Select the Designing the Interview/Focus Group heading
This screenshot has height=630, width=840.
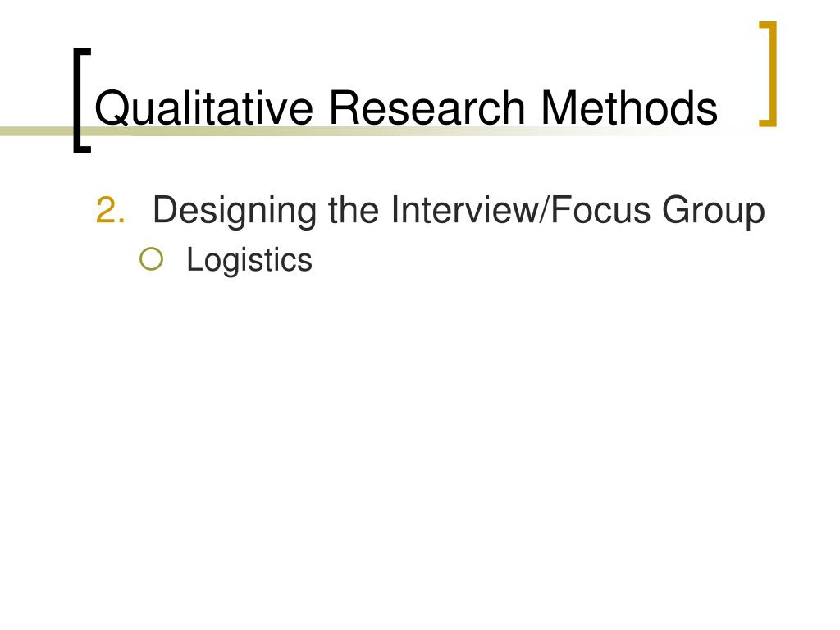coord(459,211)
